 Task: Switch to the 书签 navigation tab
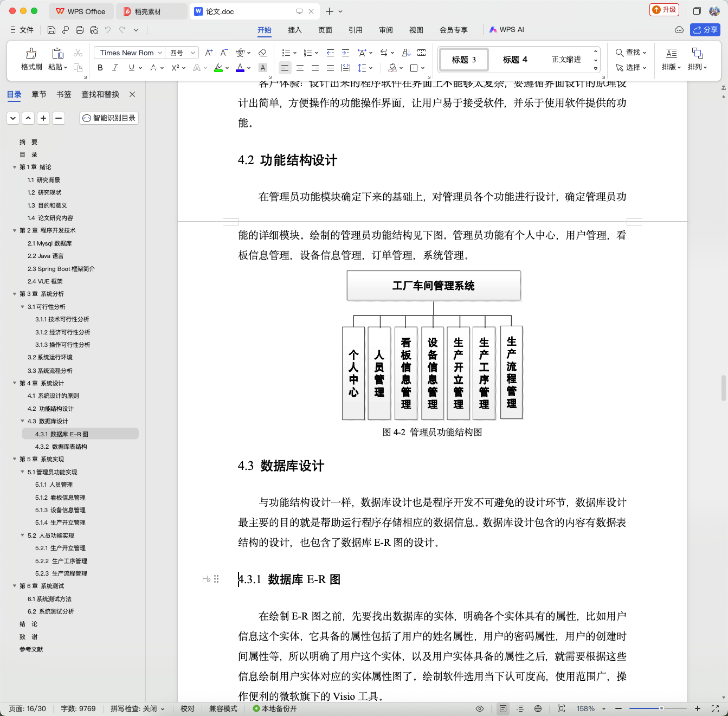[x=64, y=94]
